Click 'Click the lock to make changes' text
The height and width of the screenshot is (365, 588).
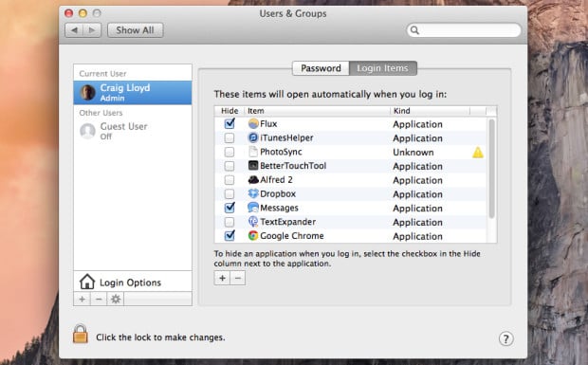[x=160, y=338]
